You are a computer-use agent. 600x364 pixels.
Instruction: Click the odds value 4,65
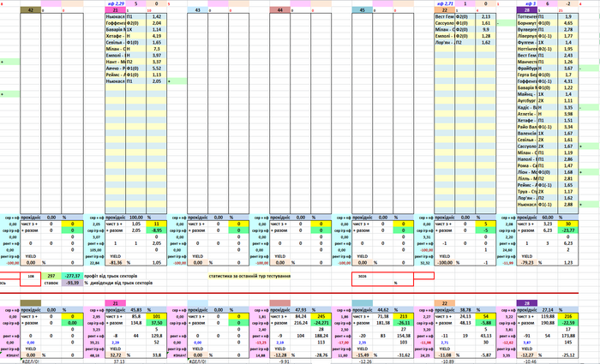tap(568, 23)
